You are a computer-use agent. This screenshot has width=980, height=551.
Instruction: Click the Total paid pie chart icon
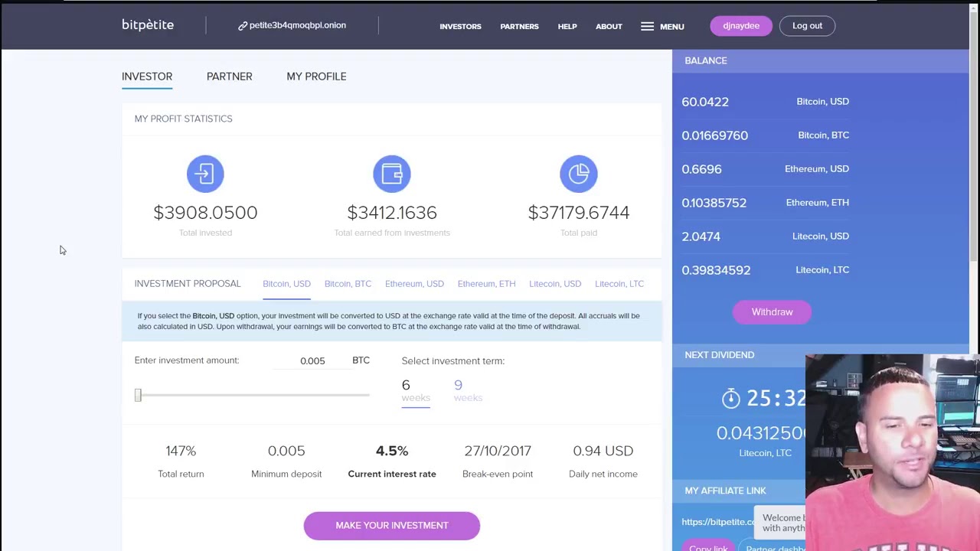(579, 174)
